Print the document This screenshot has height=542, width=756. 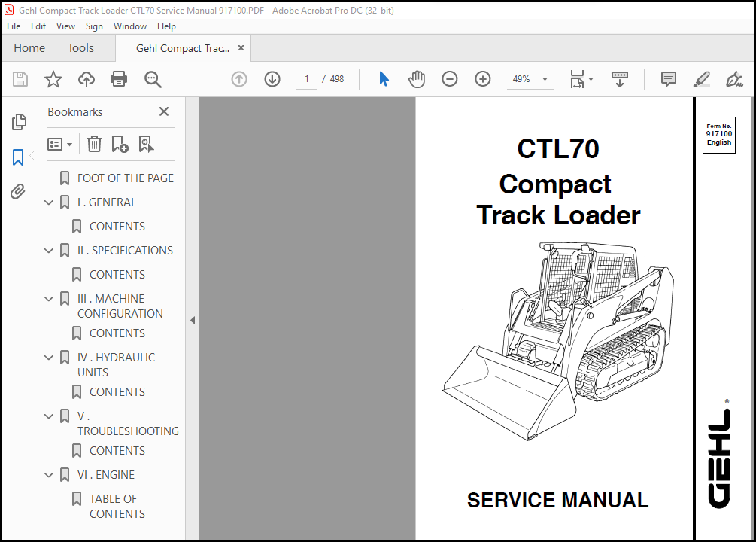[119, 79]
